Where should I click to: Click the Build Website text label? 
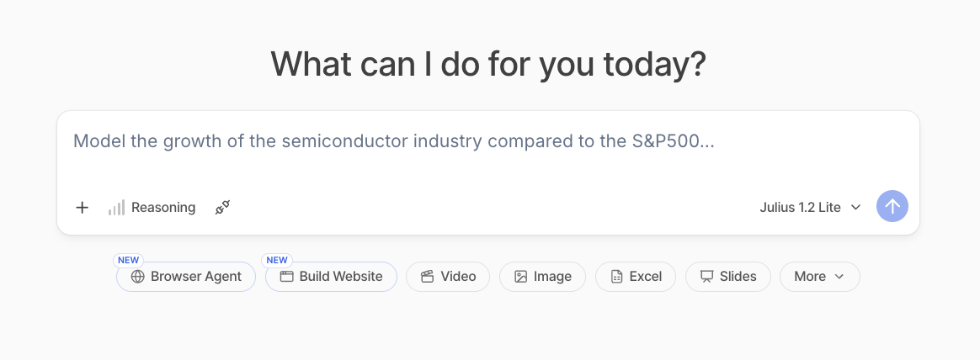click(341, 277)
